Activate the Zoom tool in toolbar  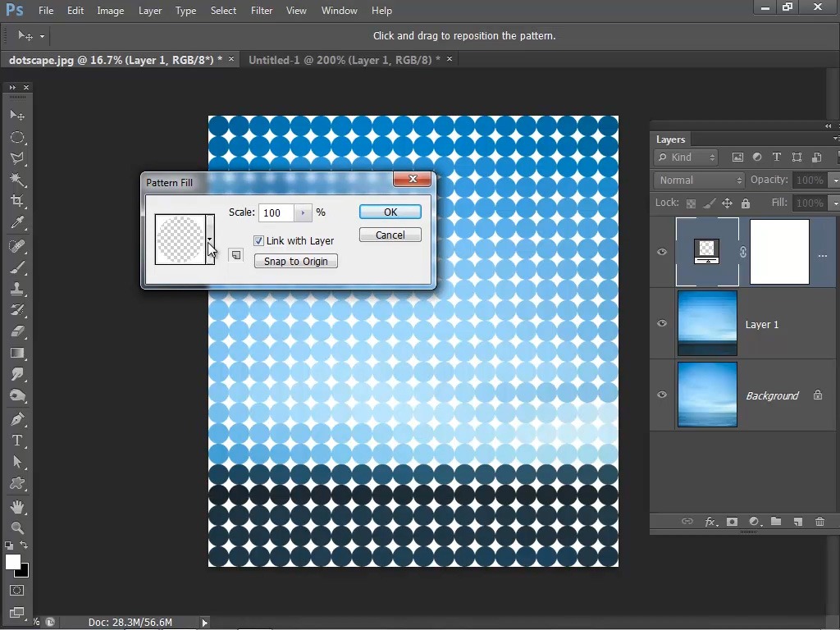tap(17, 528)
